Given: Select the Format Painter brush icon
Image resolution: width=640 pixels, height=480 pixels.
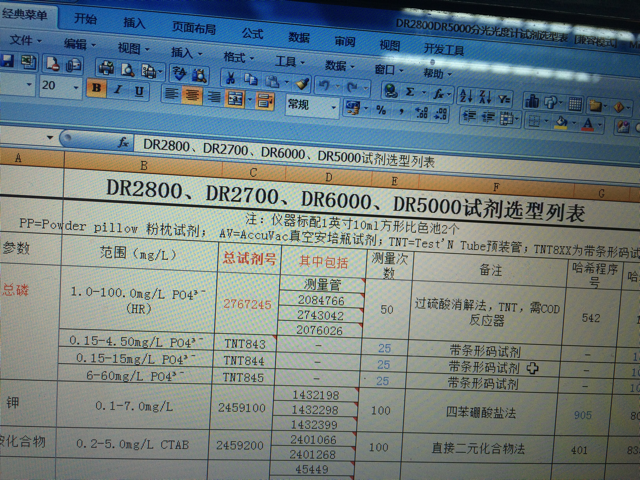Looking at the screenshot, I should pyautogui.click(x=302, y=83).
